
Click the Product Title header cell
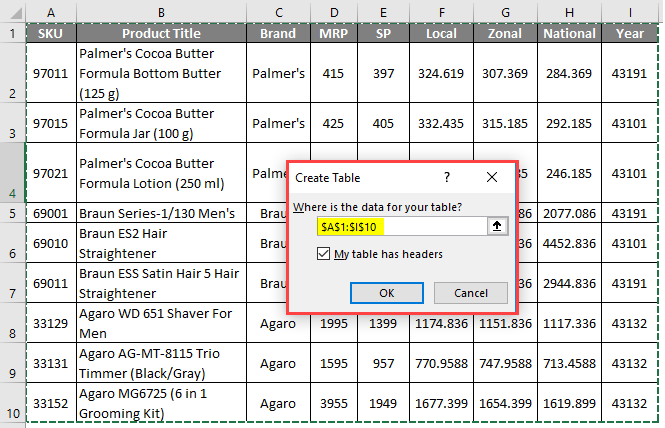[x=161, y=33]
